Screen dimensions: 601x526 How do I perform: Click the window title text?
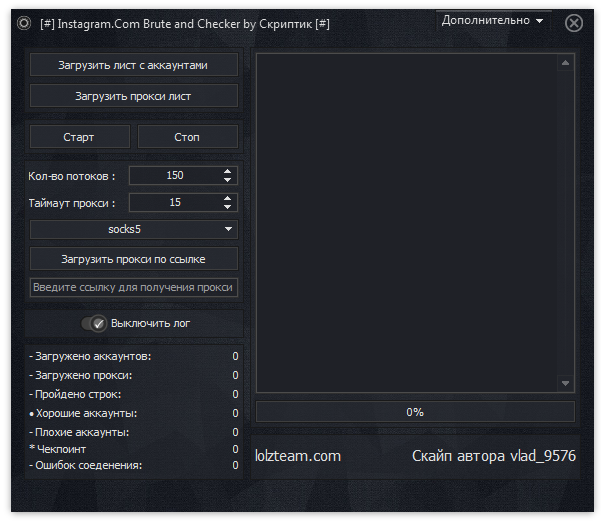[x=185, y=24]
